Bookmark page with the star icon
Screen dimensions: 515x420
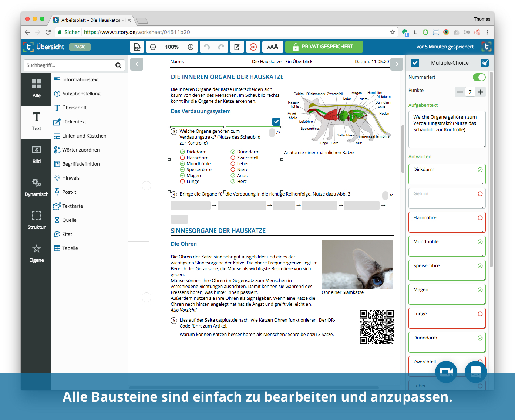[x=393, y=32]
